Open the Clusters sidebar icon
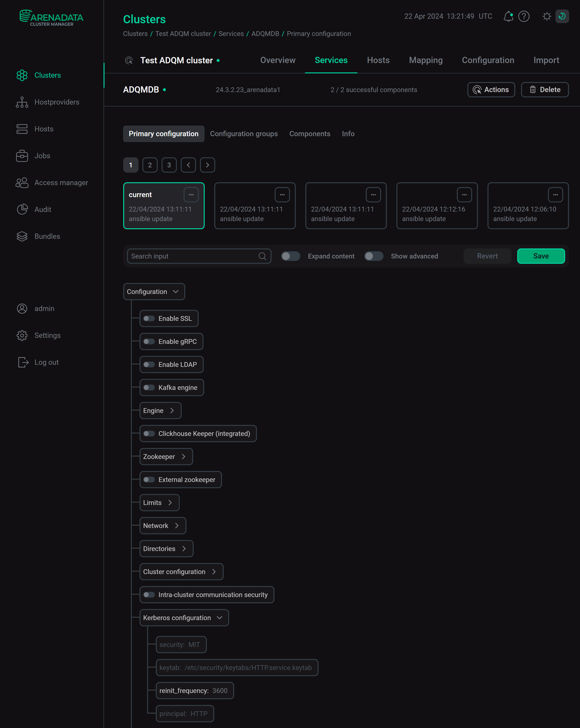Screen dimensions: 580x728 click(x=22, y=75)
